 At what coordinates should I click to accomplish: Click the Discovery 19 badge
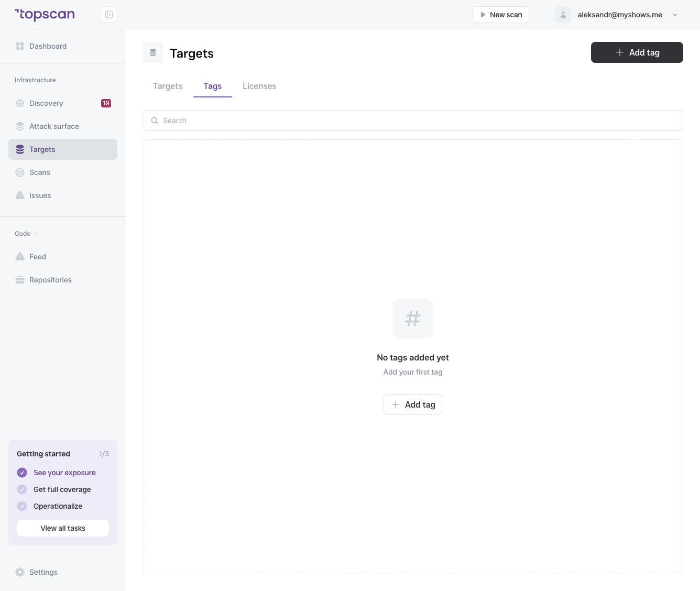pyautogui.click(x=106, y=103)
